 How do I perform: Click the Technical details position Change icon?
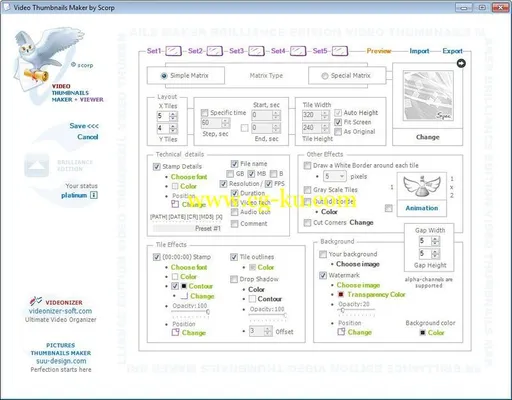[175, 204]
